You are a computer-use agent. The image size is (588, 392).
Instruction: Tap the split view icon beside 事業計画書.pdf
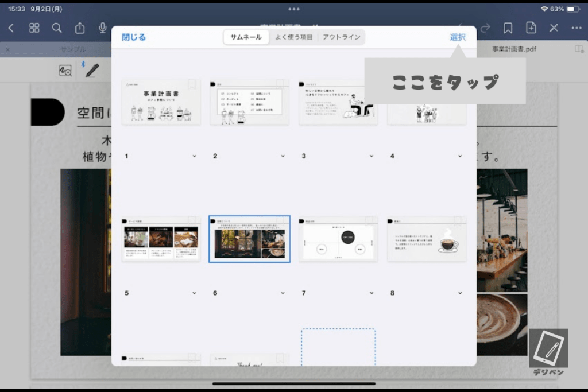(x=579, y=49)
